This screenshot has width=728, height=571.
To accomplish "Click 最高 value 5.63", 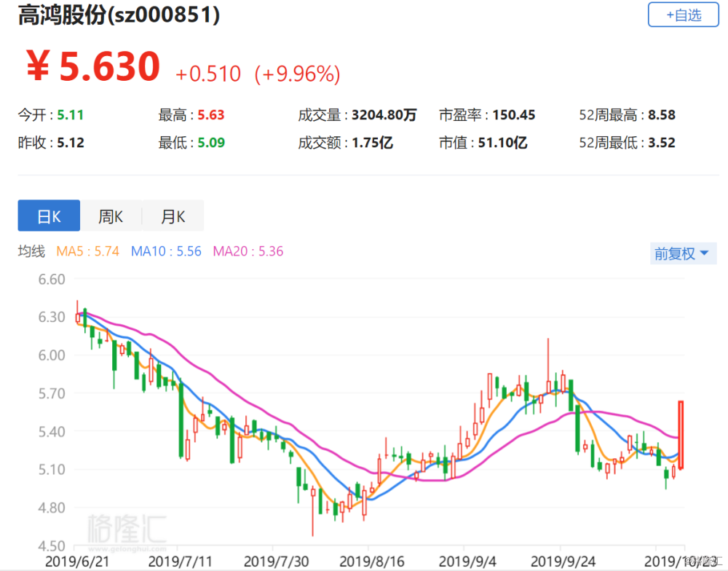I will pos(211,115).
